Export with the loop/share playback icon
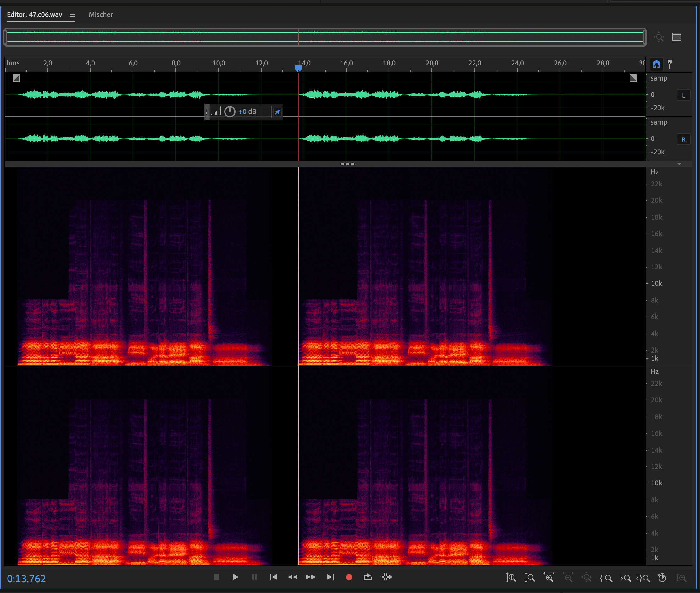The height and width of the screenshot is (593, 700). (368, 577)
